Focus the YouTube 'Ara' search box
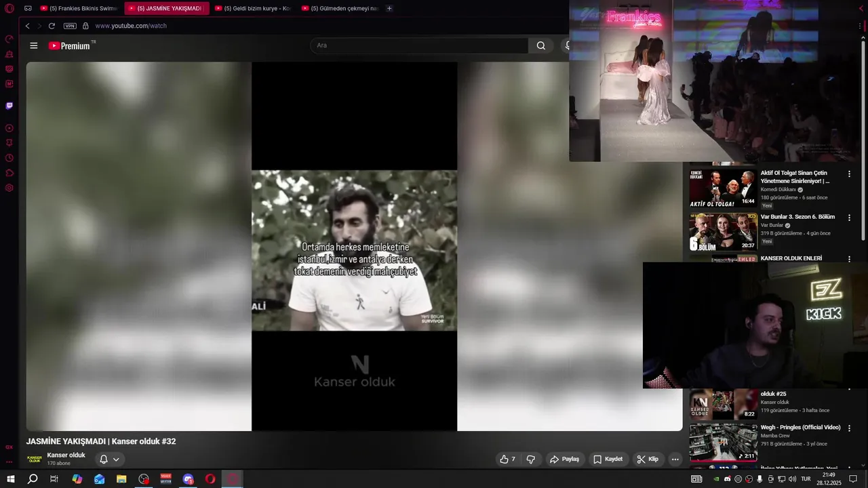Screen dimensions: 868x488 pyautogui.click(x=419, y=45)
